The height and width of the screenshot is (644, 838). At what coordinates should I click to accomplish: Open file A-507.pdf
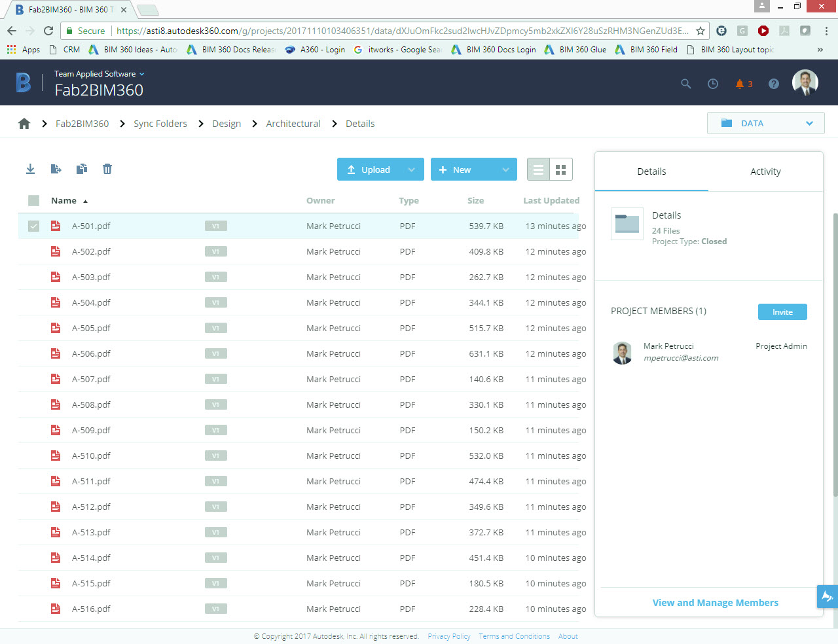pos(91,379)
